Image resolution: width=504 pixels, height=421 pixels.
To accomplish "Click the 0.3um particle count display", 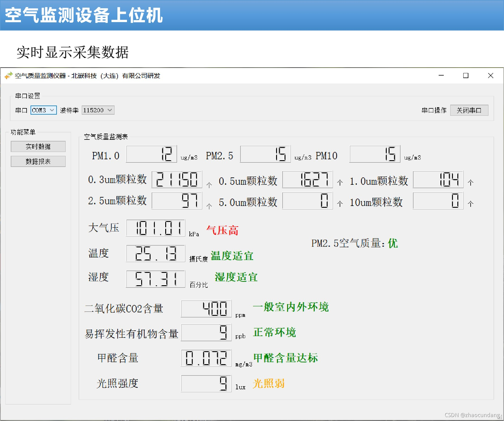I will 177,179.
